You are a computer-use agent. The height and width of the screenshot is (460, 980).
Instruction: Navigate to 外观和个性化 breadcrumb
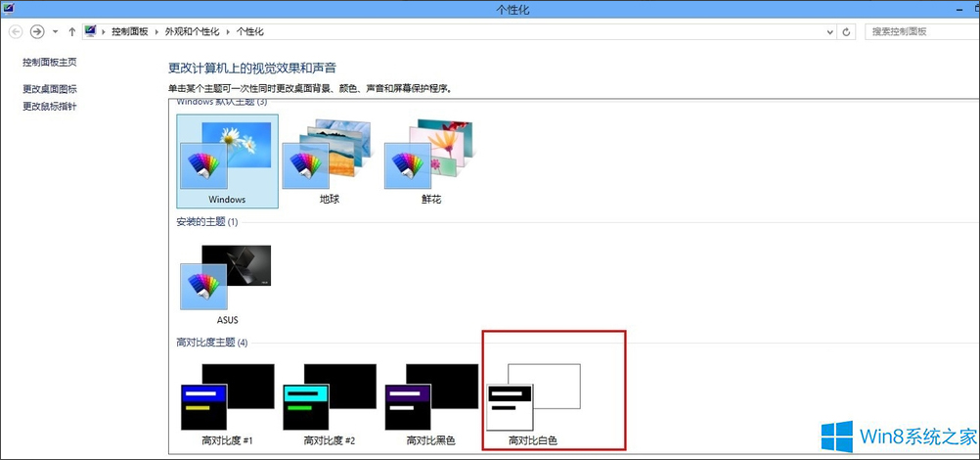(193, 31)
